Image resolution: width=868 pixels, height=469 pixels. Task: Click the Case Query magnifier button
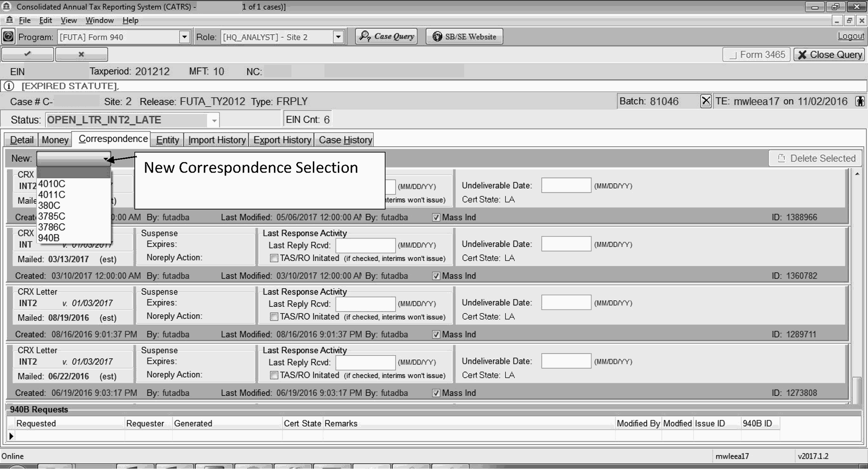click(x=386, y=36)
